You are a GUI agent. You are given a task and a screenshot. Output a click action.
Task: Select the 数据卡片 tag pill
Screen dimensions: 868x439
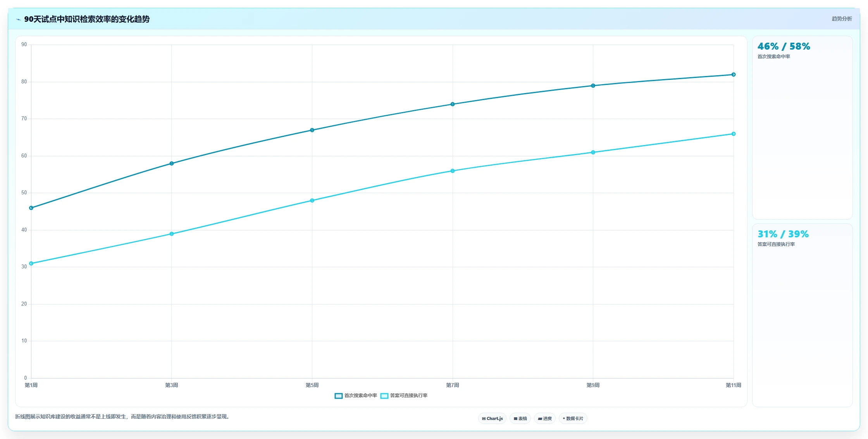[x=573, y=418]
